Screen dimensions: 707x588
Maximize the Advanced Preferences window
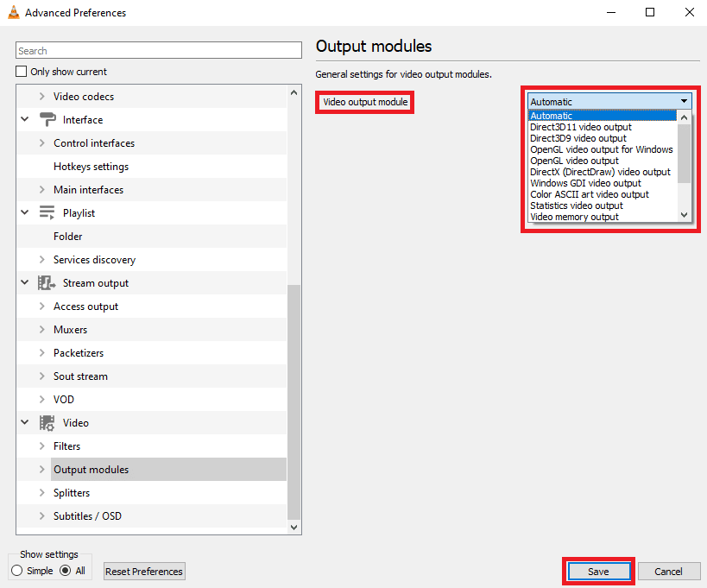tap(650, 12)
